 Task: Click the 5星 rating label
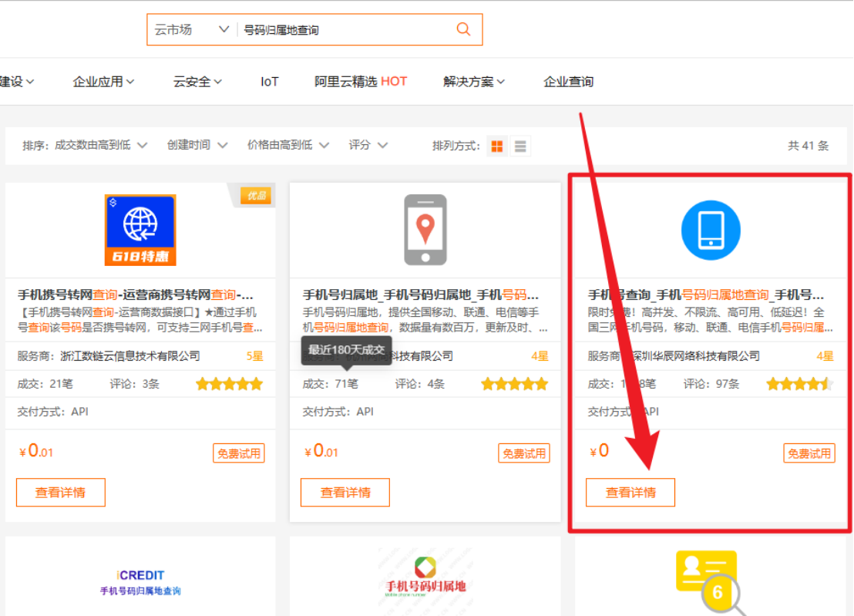tap(254, 356)
